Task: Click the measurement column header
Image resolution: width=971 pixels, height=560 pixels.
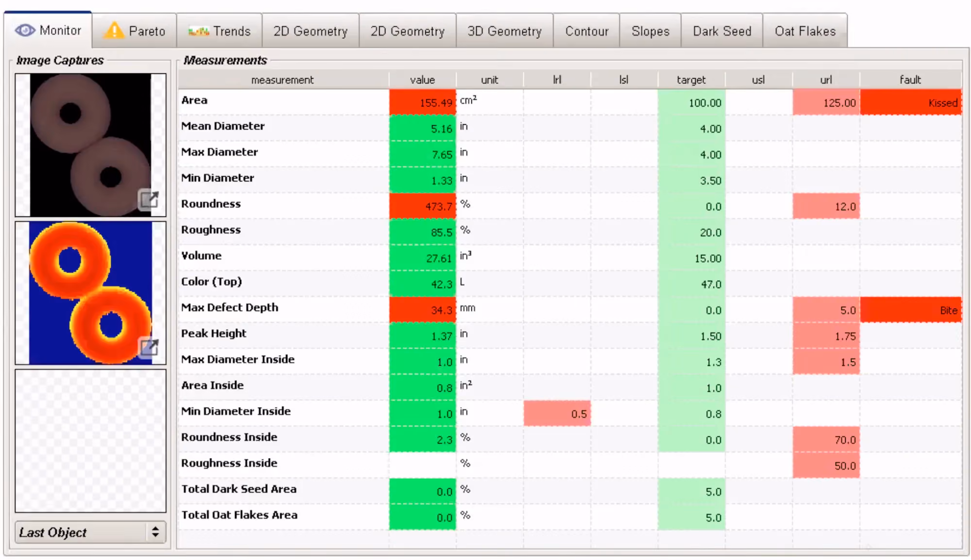Action: click(x=283, y=80)
